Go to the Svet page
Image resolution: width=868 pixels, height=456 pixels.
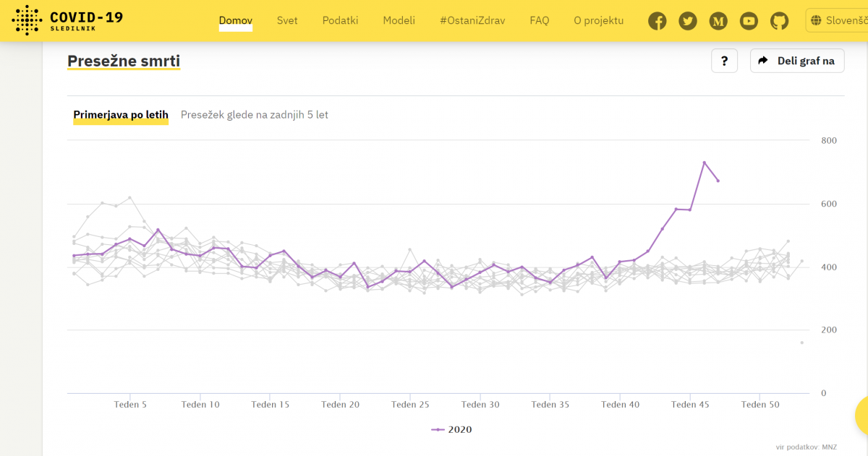287,20
